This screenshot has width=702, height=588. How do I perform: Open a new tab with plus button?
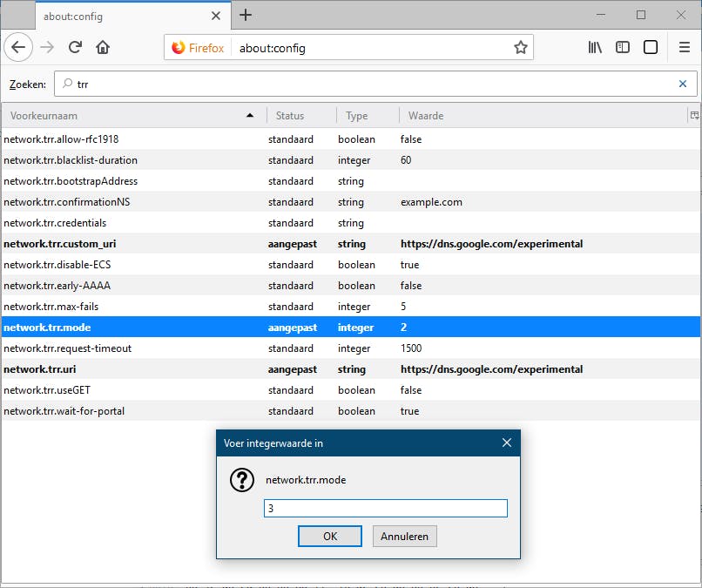click(x=246, y=15)
